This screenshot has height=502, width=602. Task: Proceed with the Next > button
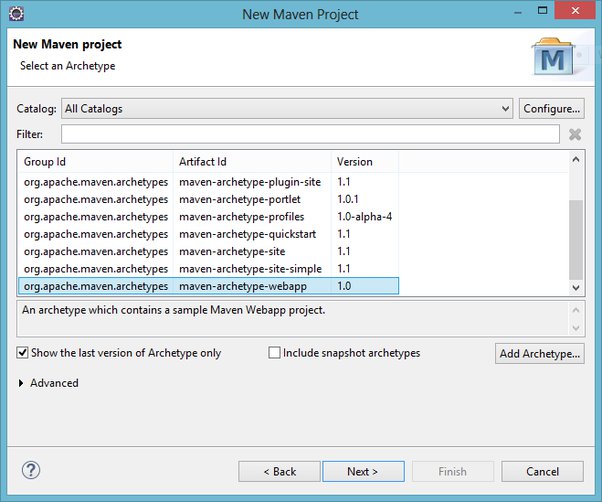click(363, 471)
